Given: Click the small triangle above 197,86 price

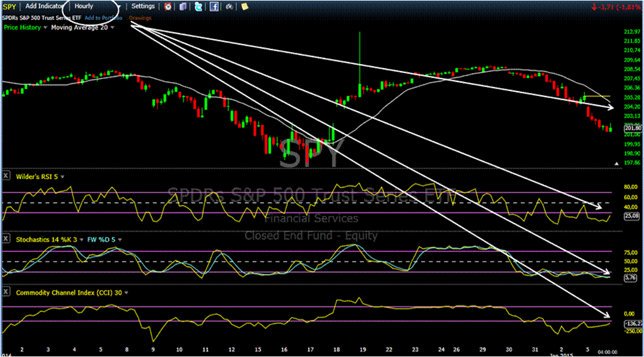Looking at the screenshot, I should (616, 163).
